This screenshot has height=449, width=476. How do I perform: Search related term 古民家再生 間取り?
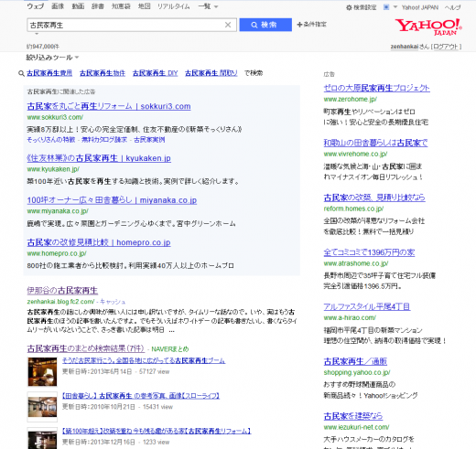pos(211,73)
